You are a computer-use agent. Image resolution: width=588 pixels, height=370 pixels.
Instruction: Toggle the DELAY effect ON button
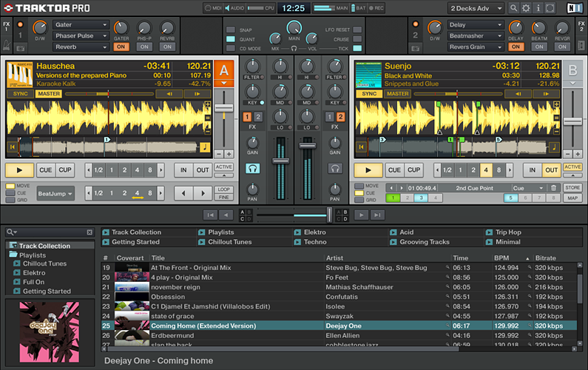[516, 47]
